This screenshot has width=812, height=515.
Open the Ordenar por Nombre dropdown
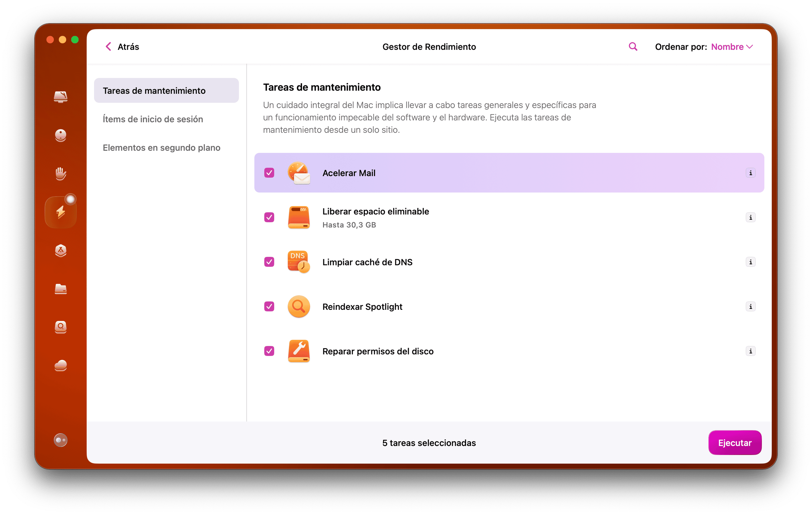pos(732,46)
